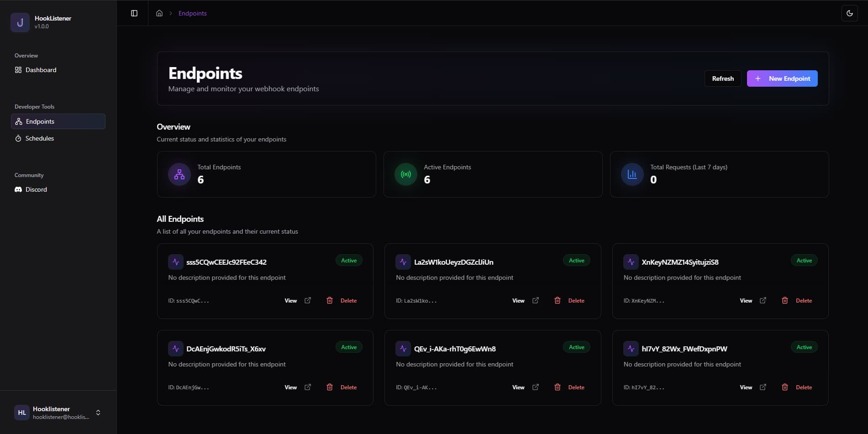
Task: Click Active badge on sss5CQwCEEJc92FEeC342 card
Action: click(349, 261)
